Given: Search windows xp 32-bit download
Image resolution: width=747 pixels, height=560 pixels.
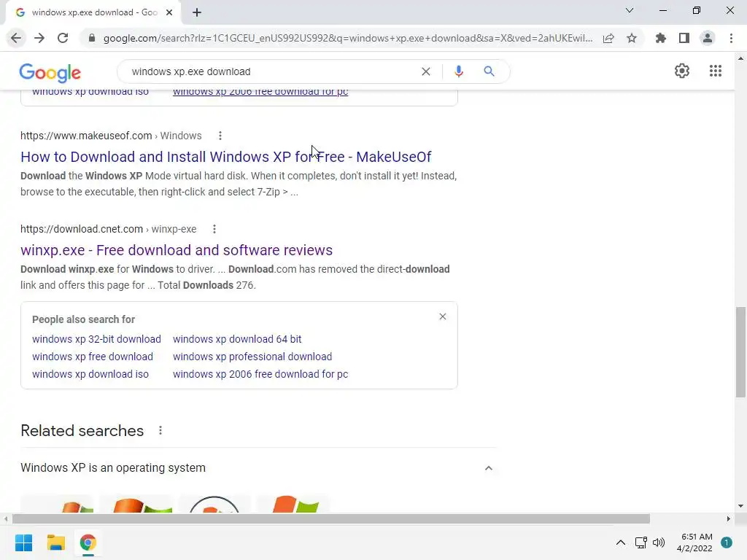Looking at the screenshot, I should [x=97, y=339].
